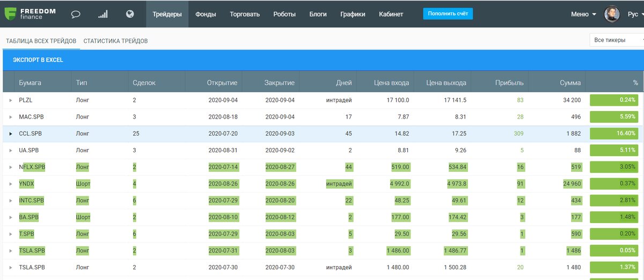Switch to Таблица всех трейдов tab
The width and height of the screenshot is (644, 280).
[x=41, y=41]
